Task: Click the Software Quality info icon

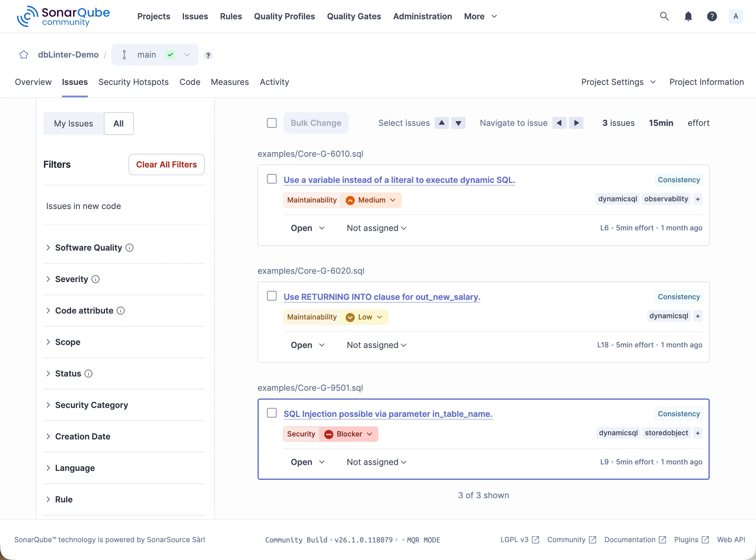Action: click(x=129, y=248)
